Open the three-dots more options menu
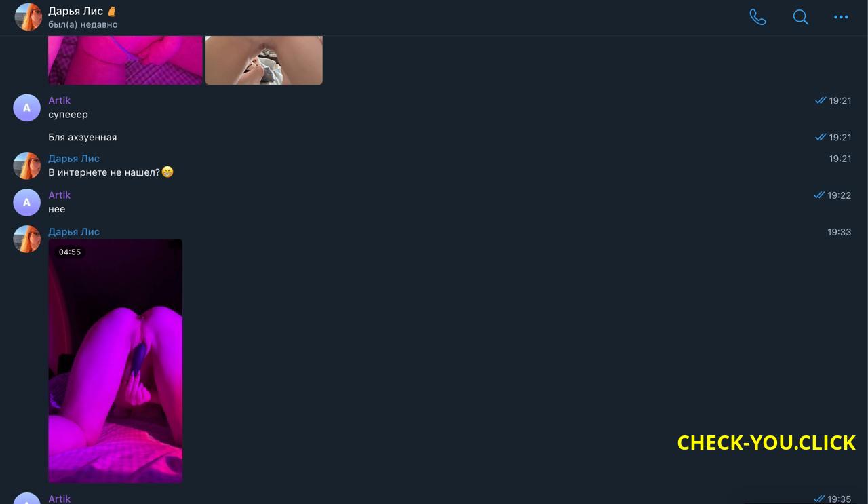The image size is (868, 504). [x=841, y=17]
